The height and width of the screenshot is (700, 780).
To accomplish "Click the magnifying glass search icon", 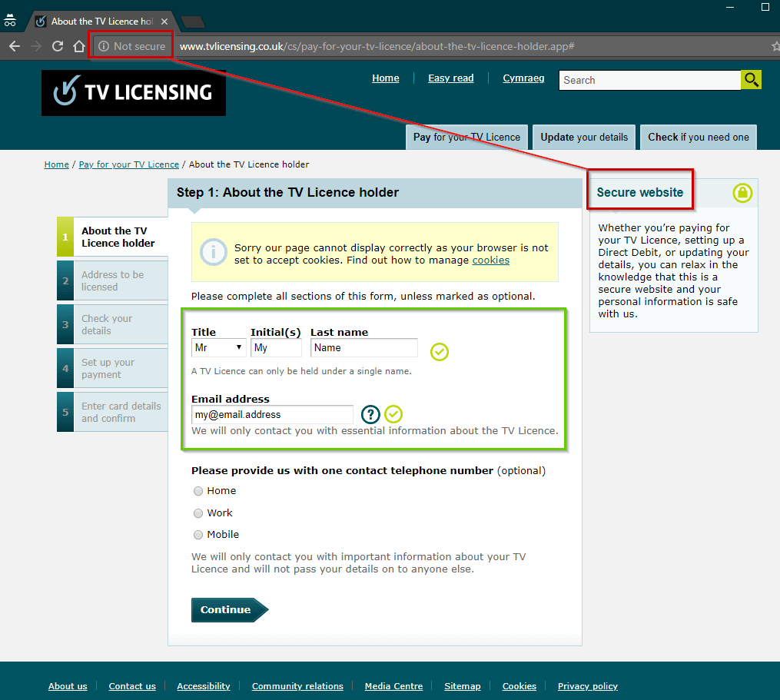I will click(x=751, y=79).
